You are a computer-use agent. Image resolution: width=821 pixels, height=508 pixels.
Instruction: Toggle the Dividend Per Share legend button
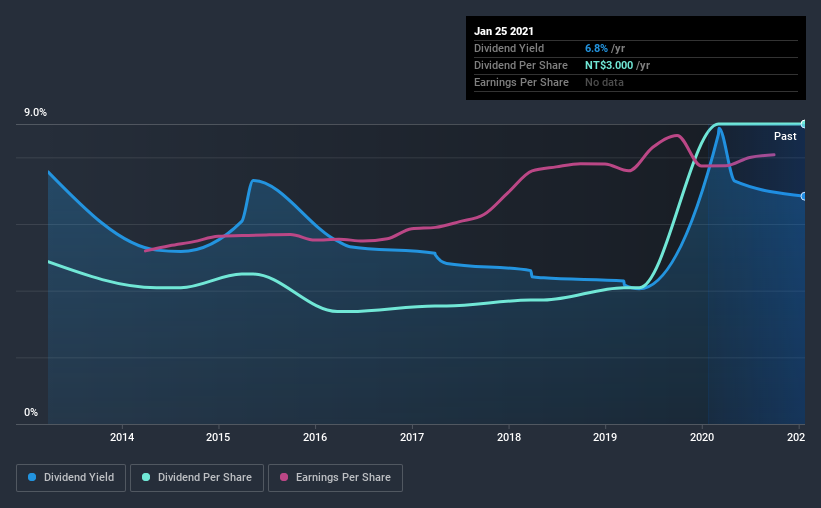point(197,478)
